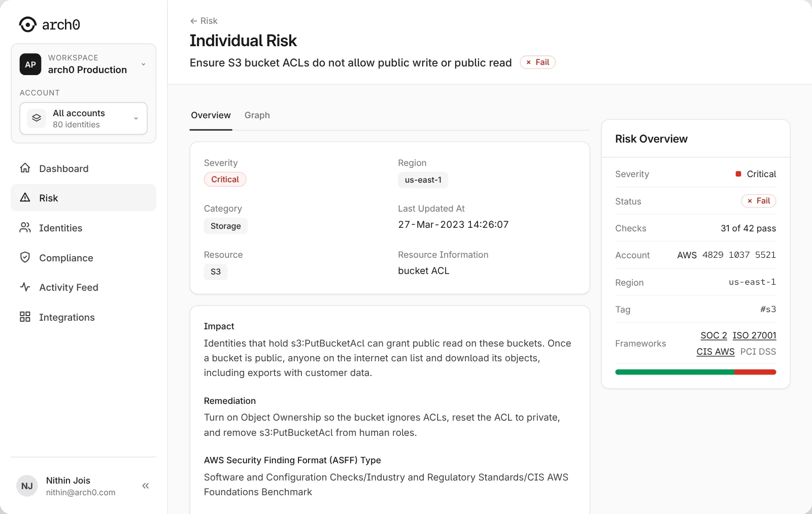Click the Critical severity pill in Overview

[225, 179]
